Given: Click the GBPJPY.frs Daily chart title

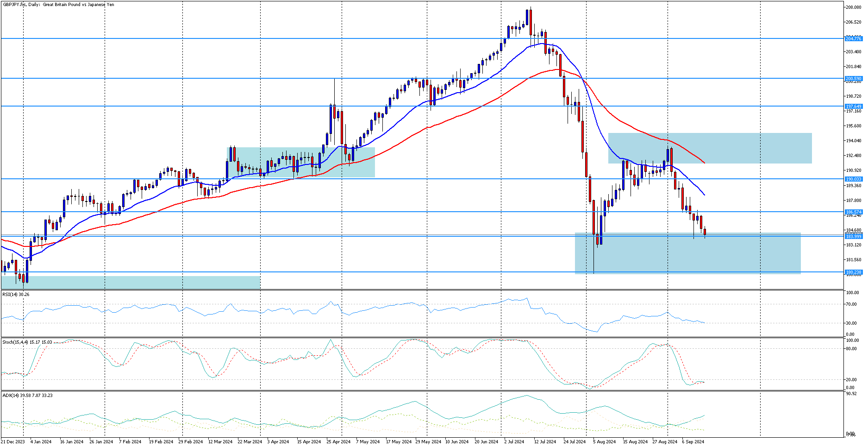Looking at the screenshot, I should pos(58,5).
